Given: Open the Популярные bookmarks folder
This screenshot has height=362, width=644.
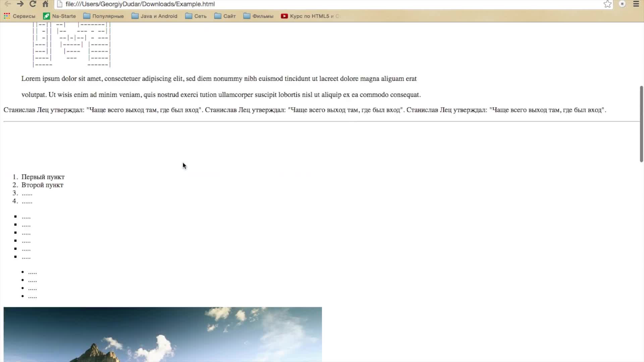Looking at the screenshot, I should (x=104, y=16).
